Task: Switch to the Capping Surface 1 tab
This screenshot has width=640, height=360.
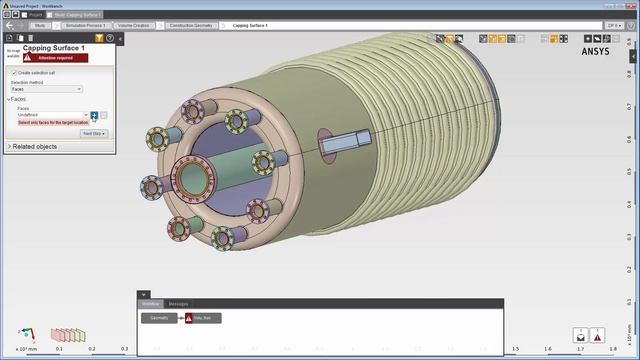Action: coord(74,15)
